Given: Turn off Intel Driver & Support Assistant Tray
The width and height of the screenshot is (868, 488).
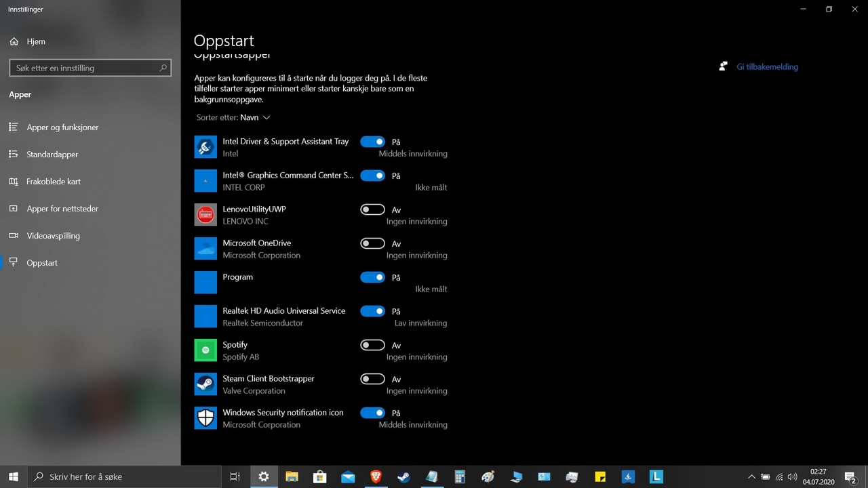Looking at the screenshot, I should (x=372, y=142).
